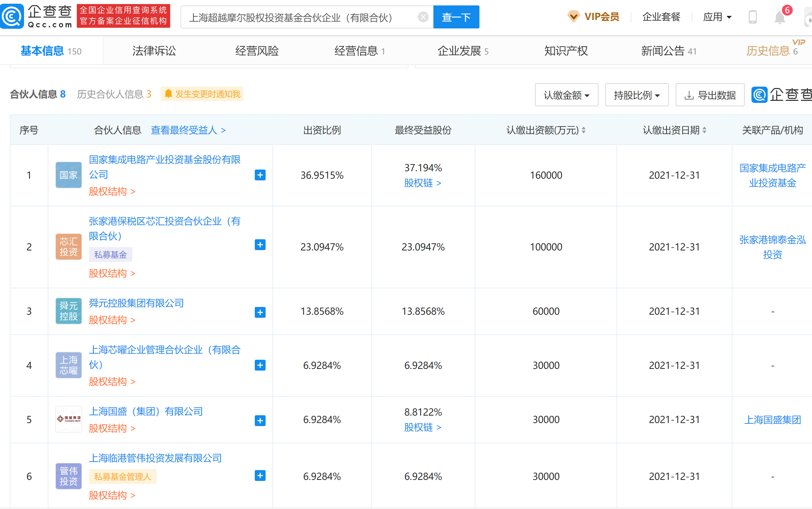This screenshot has width=812, height=509.
Task: Open notifications bell with 6 alerts
Action: pos(780,17)
